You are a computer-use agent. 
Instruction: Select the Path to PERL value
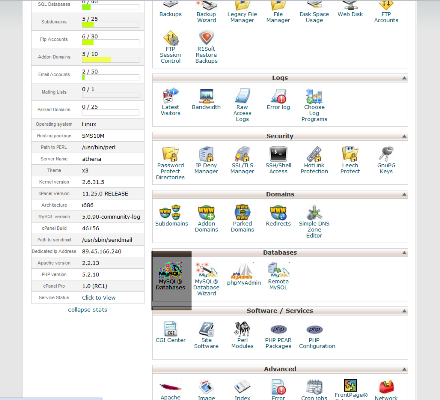tap(98, 147)
